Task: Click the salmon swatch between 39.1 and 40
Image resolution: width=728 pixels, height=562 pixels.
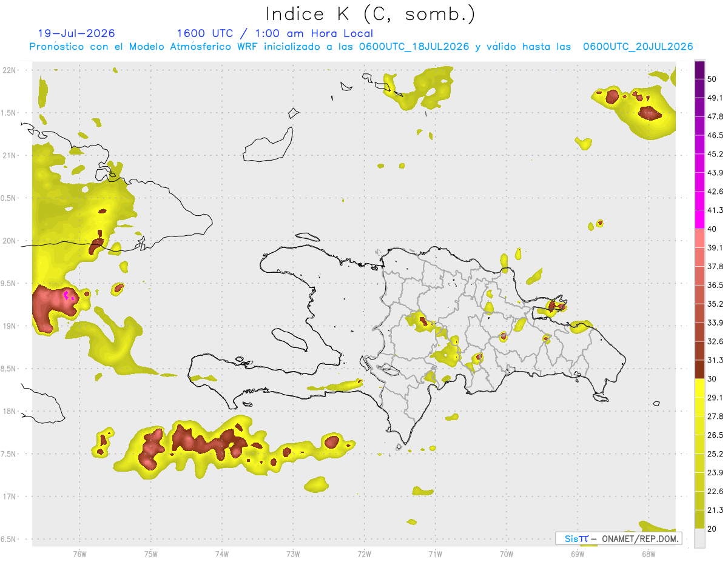Action: click(x=699, y=238)
